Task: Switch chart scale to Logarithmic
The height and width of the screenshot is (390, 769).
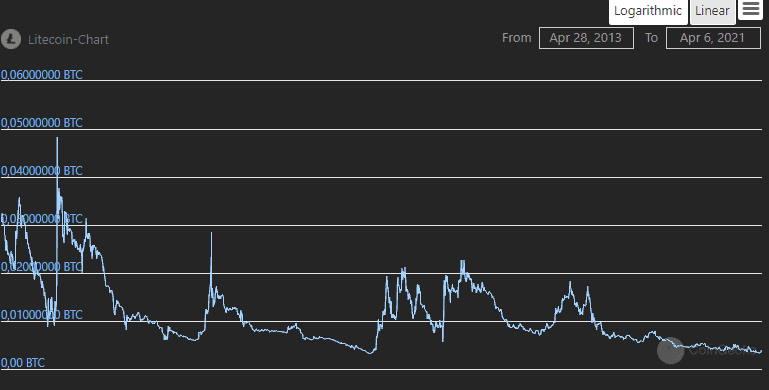Action: coord(648,11)
